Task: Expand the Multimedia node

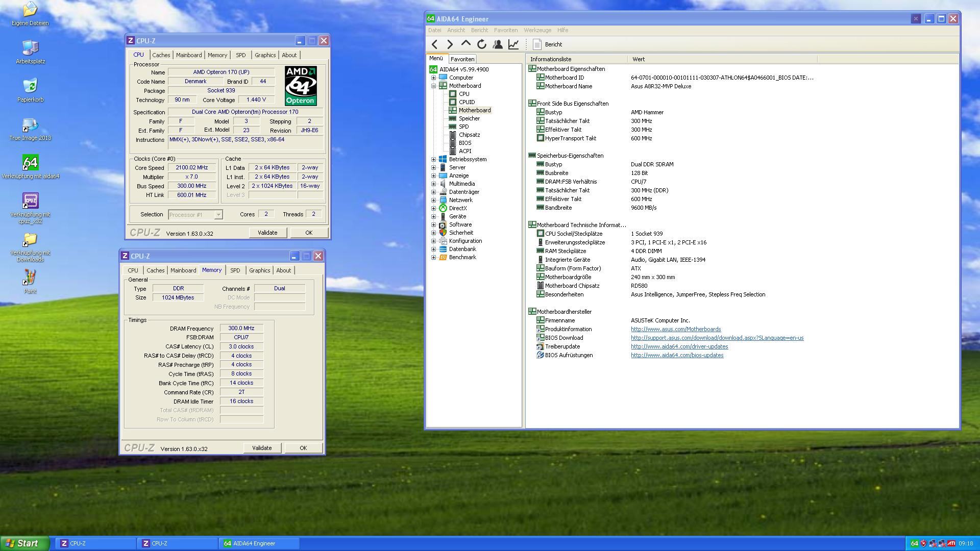Action: click(x=433, y=184)
